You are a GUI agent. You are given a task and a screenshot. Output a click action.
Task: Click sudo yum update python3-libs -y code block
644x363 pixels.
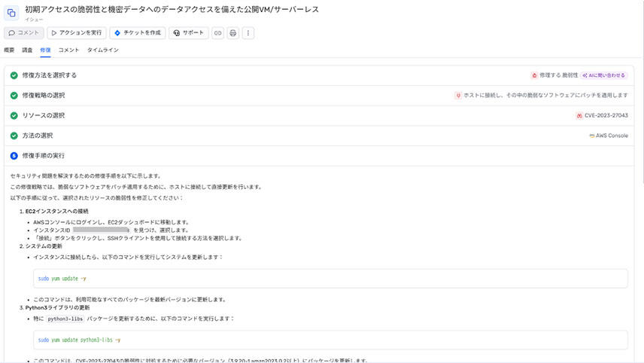point(330,340)
